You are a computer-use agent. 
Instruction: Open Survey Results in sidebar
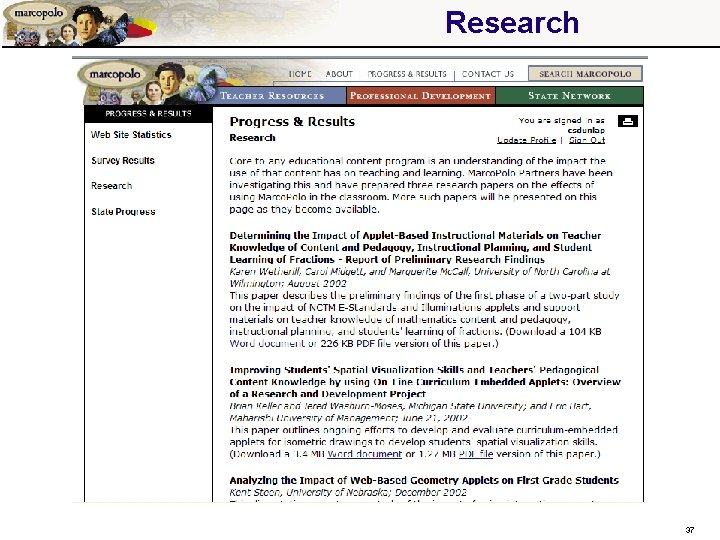(x=123, y=160)
